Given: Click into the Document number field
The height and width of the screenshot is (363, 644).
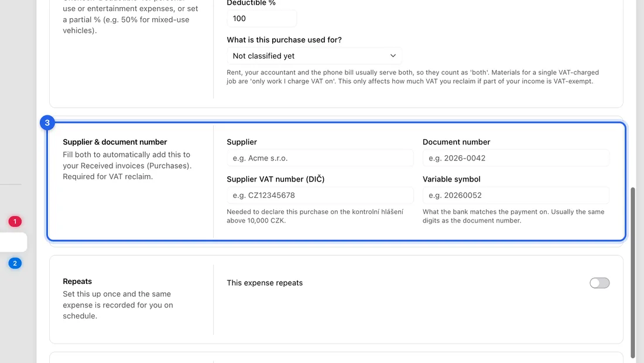Looking at the screenshot, I should point(516,158).
